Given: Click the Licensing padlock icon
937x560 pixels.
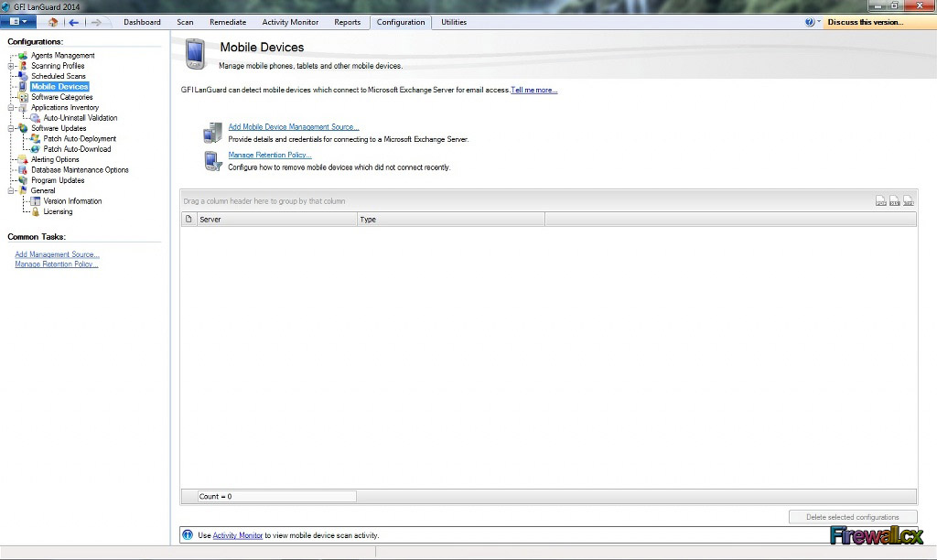Looking at the screenshot, I should click(36, 211).
